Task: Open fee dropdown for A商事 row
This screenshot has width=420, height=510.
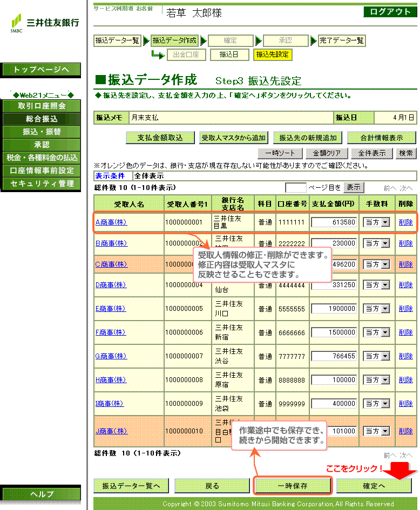Action: tap(376, 222)
